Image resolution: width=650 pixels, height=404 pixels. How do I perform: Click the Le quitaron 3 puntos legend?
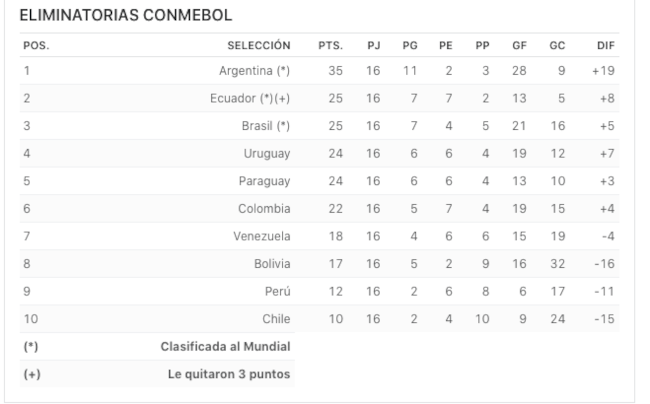click(x=229, y=374)
